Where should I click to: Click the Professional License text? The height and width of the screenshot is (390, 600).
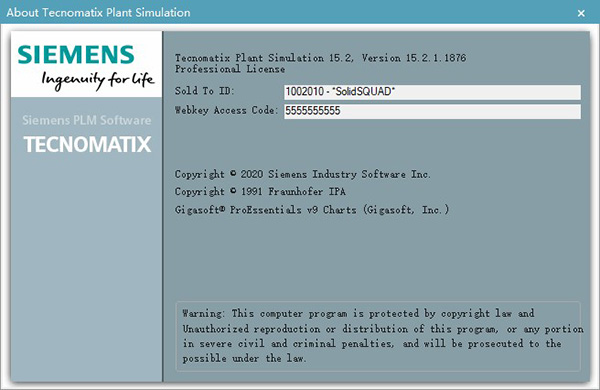click(230, 69)
